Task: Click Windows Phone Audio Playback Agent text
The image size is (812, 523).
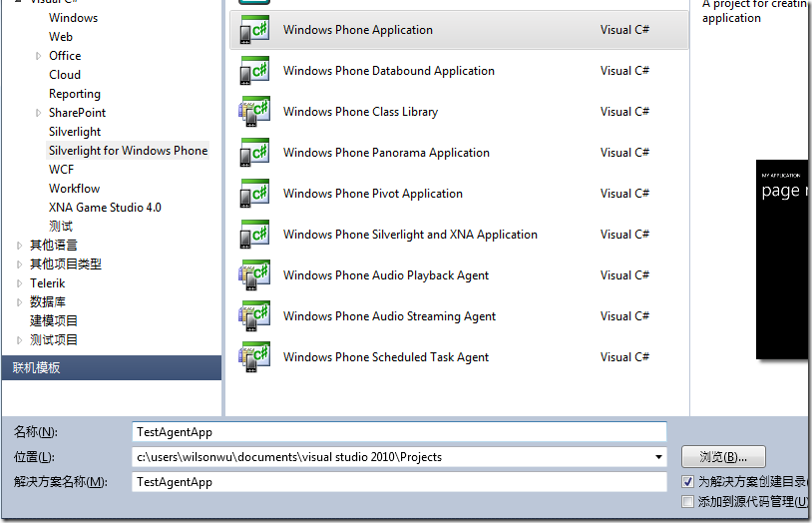Action: (x=386, y=275)
